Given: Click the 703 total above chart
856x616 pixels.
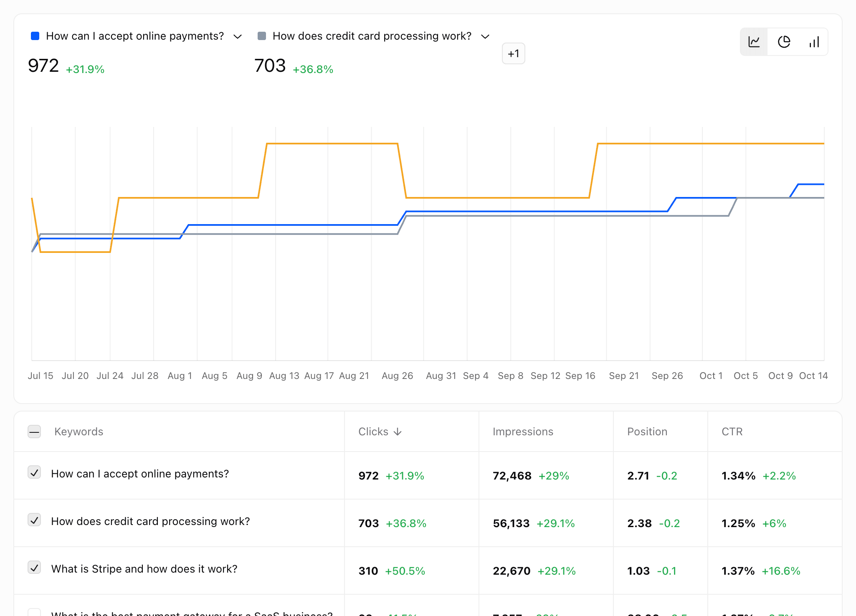Looking at the screenshot, I should coord(270,66).
